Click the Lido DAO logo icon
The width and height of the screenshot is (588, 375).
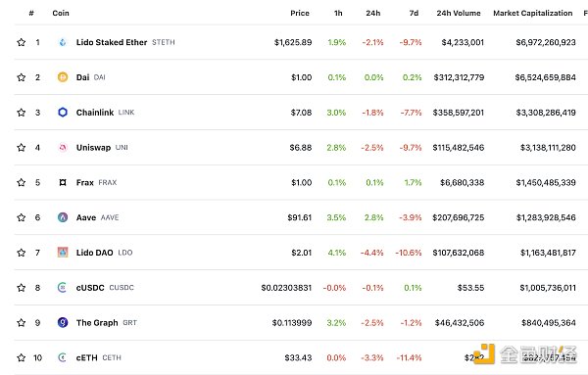[x=63, y=253]
